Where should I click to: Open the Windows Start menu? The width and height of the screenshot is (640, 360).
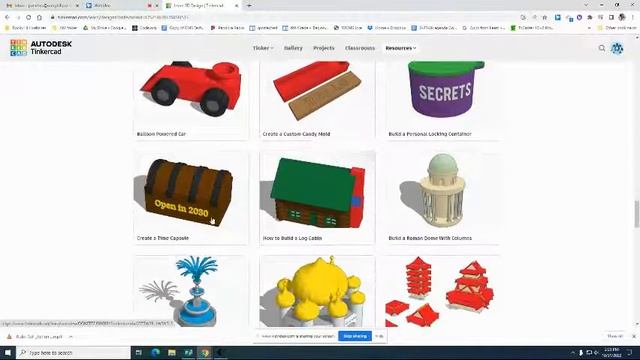pos(8,353)
